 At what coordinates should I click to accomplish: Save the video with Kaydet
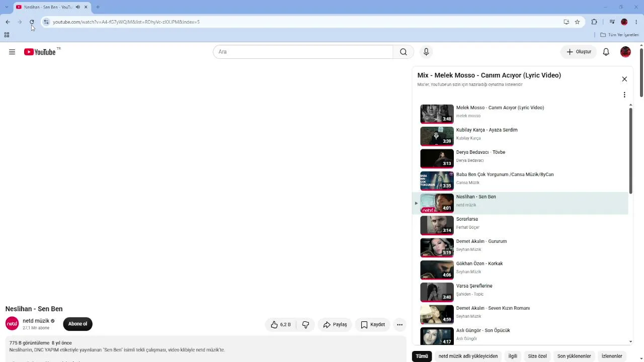coord(373,325)
